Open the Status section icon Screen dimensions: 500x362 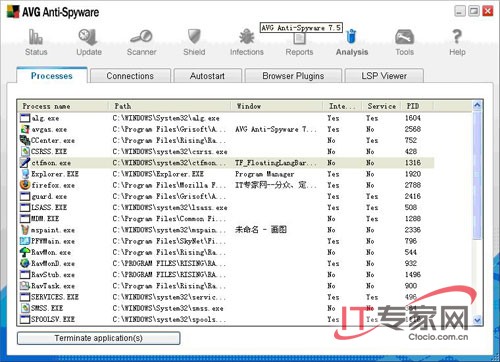click(36, 37)
